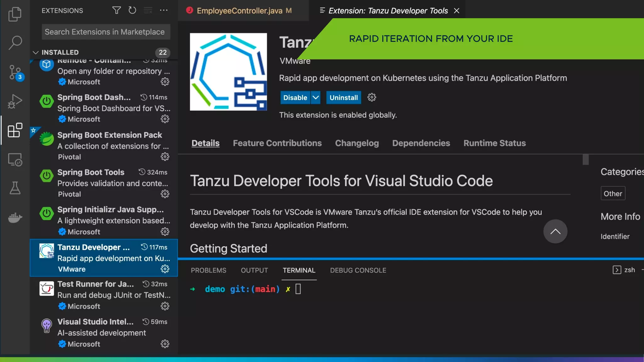Viewport: 644px width, 362px height.
Task: Click the Other category tag
Action: [x=613, y=194]
